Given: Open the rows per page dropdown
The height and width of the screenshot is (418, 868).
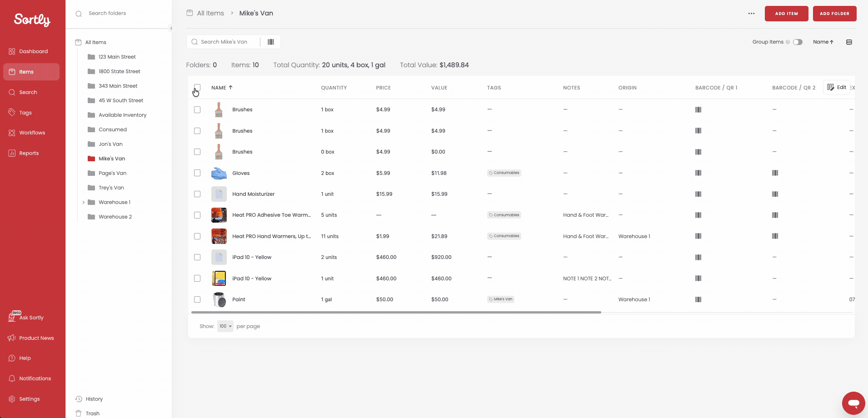Looking at the screenshot, I should 225,326.
